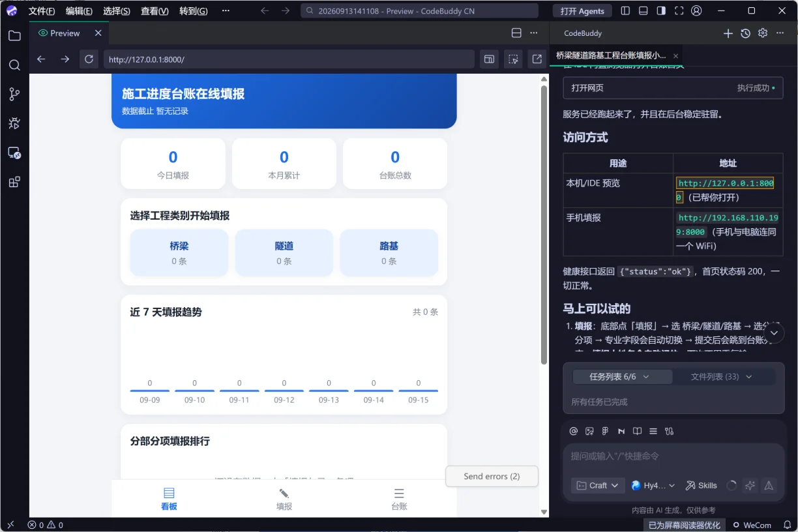Select the 隧道 category card
The height and width of the screenshot is (532, 798).
pyautogui.click(x=284, y=253)
